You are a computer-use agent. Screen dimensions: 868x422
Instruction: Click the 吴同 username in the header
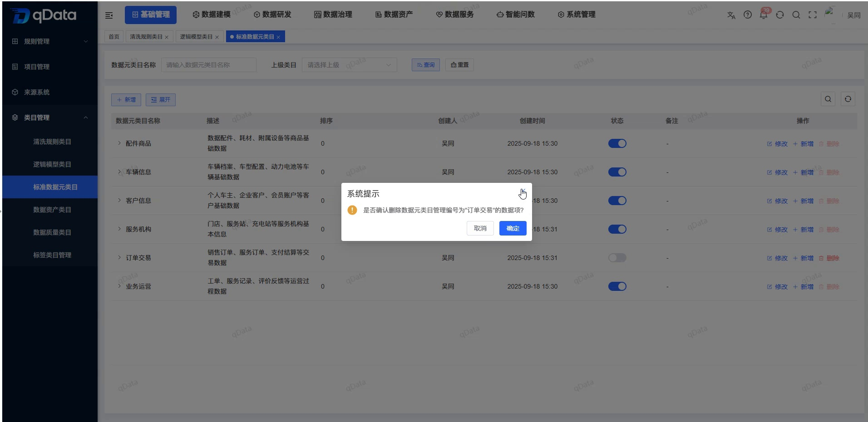point(853,15)
